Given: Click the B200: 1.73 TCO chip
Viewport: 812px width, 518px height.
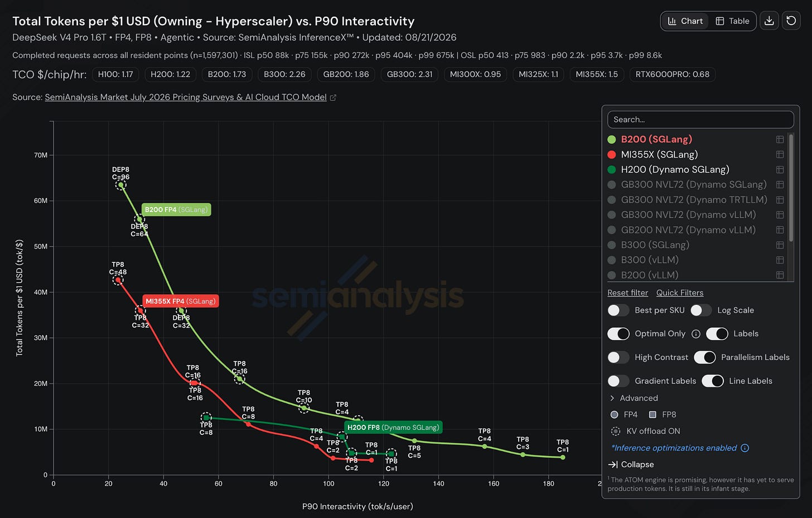Looking at the screenshot, I should tap(227, 74).
